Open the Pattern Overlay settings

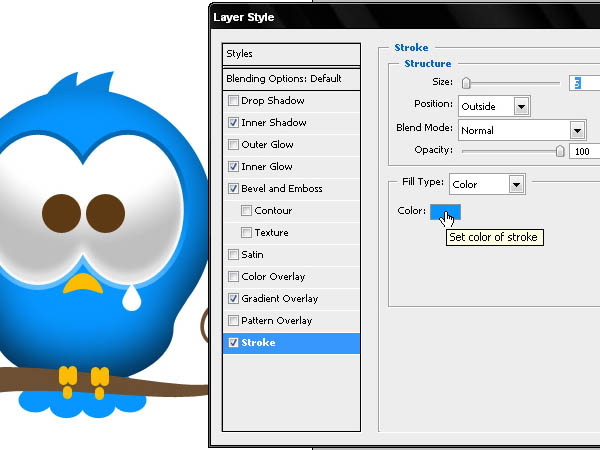(x=277, y=321)
